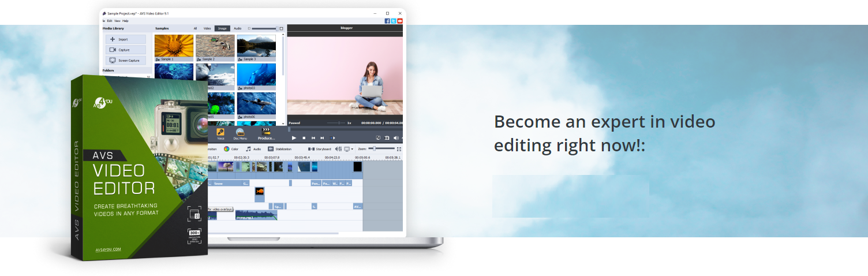Open the Voice recording tool
Screen dimensions: 868x276
pos(220,134)
